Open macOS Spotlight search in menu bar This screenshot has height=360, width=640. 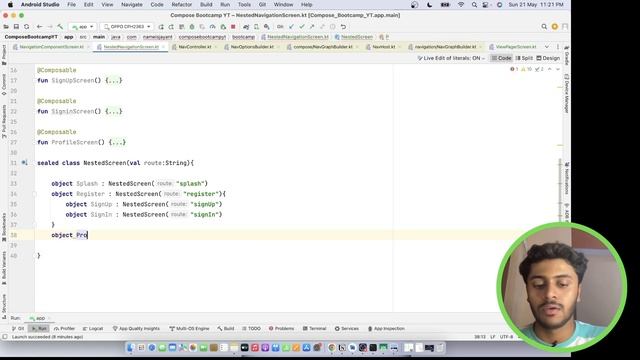coord(474,4)
